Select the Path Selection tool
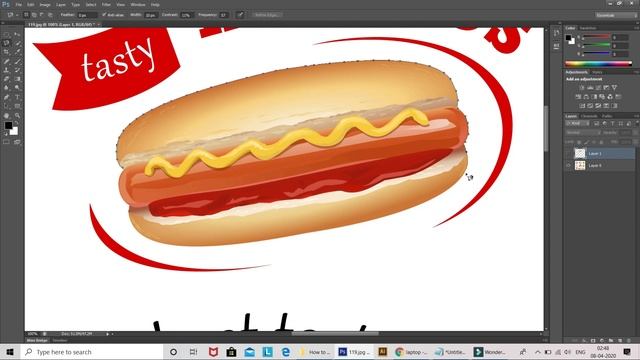 (7, 106)
